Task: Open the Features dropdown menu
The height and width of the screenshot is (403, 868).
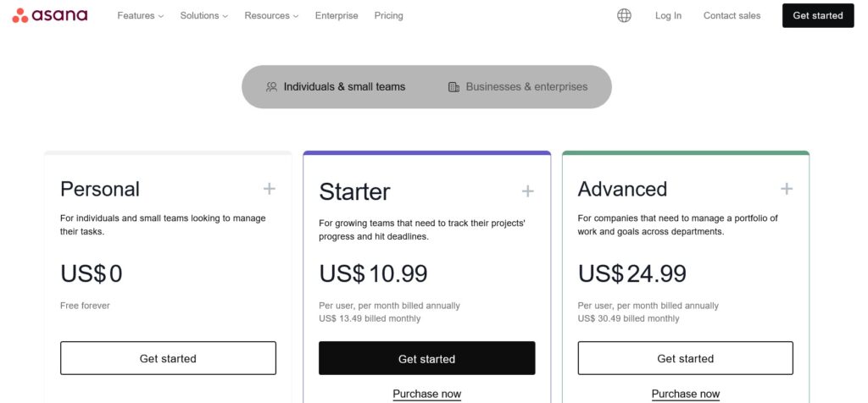Action: tap(141, 15)
